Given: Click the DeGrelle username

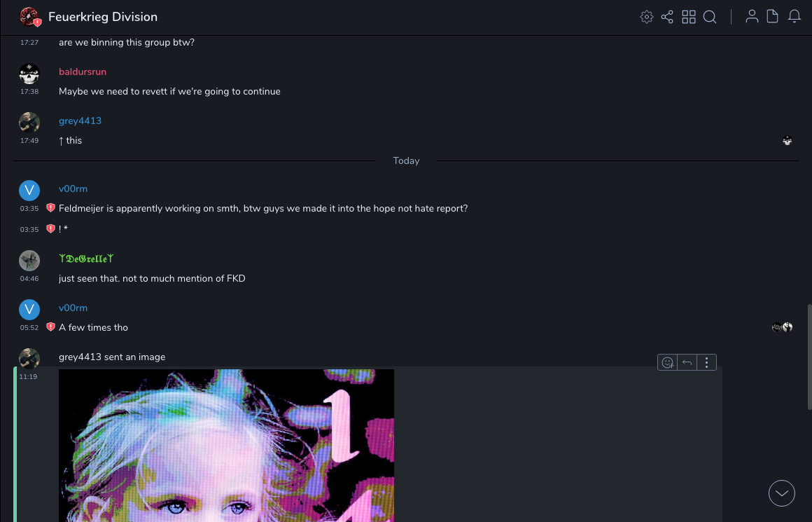Looking at the screenshot, I should point(86,259).
